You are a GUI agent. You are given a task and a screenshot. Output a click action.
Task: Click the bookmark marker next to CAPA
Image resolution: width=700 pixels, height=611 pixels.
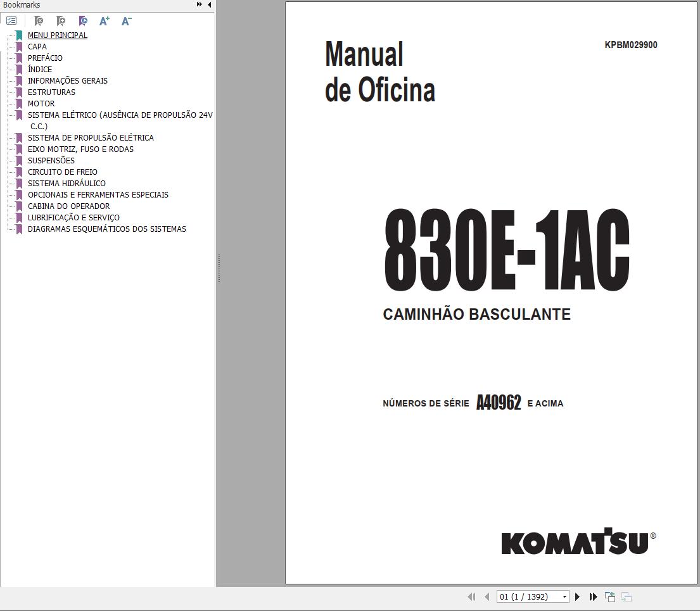(18, 46)
